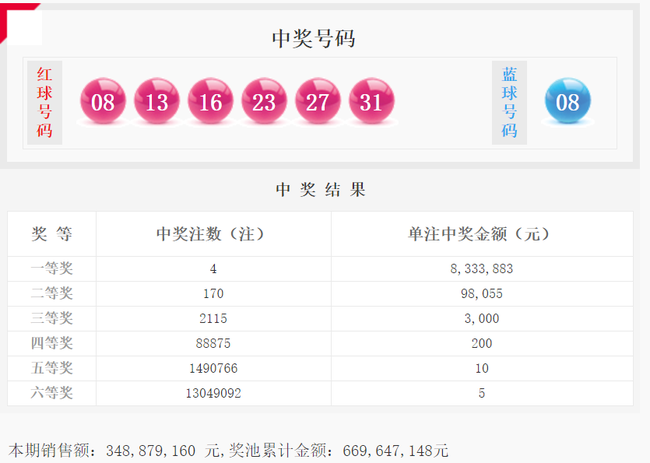Click the blue ball 08
650x463 pixels.
click(x=568, y=101)
